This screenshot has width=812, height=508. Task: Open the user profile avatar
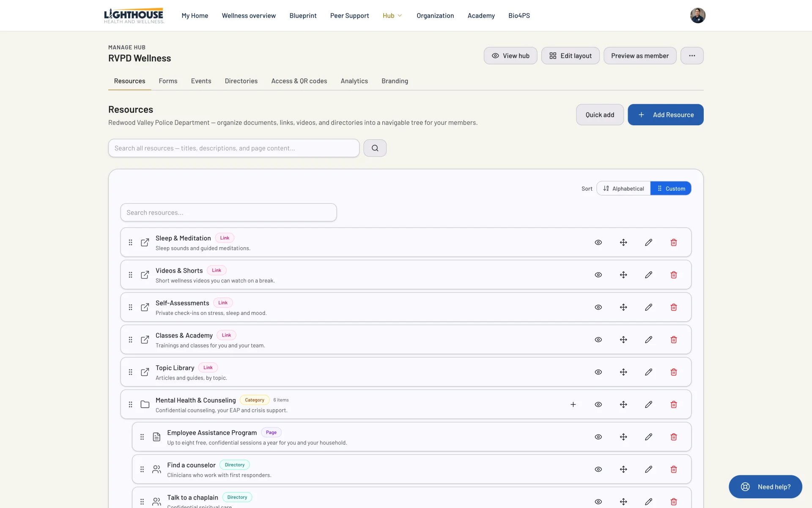coord(697,16)
